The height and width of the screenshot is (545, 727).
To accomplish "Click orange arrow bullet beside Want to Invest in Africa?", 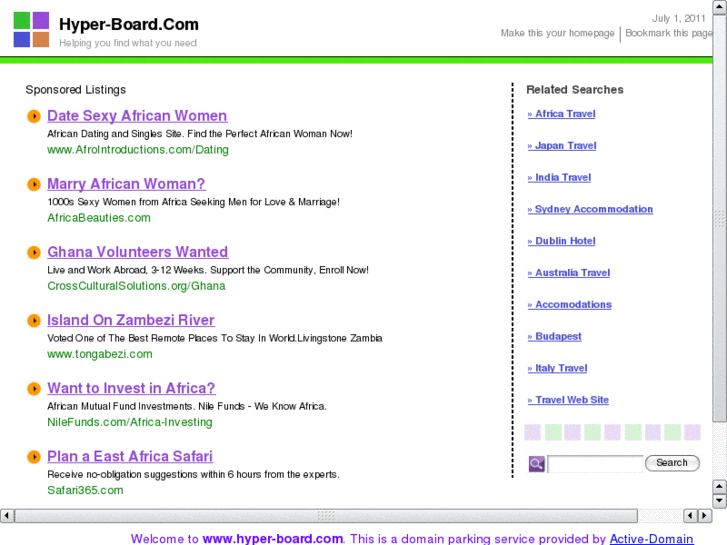I will 34,389.
